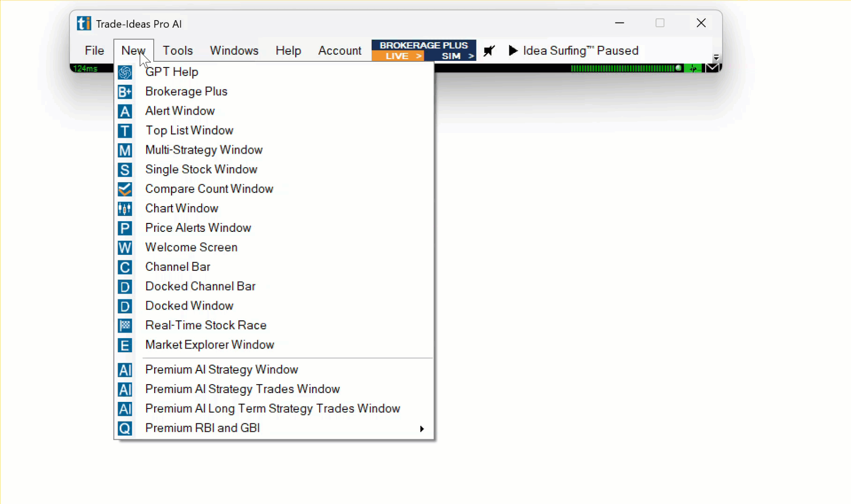The width and height of the screenshot is (851, 504).
Task: Choose Top List Window from the menu
Action: [274, 131]
